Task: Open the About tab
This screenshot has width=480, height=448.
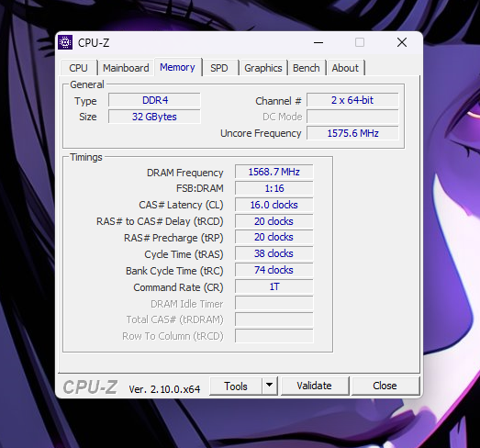Action: point(345,68)
